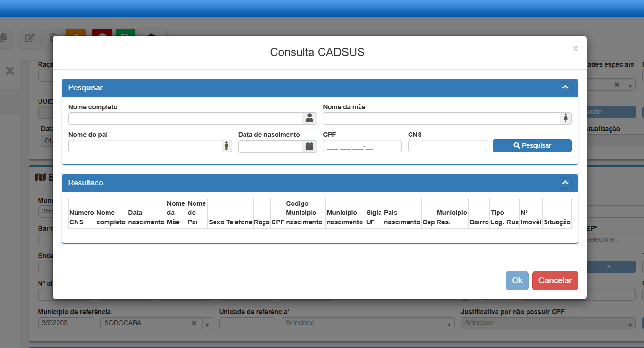Collapse the Pesquisar panel

click(x=565, y=87)
